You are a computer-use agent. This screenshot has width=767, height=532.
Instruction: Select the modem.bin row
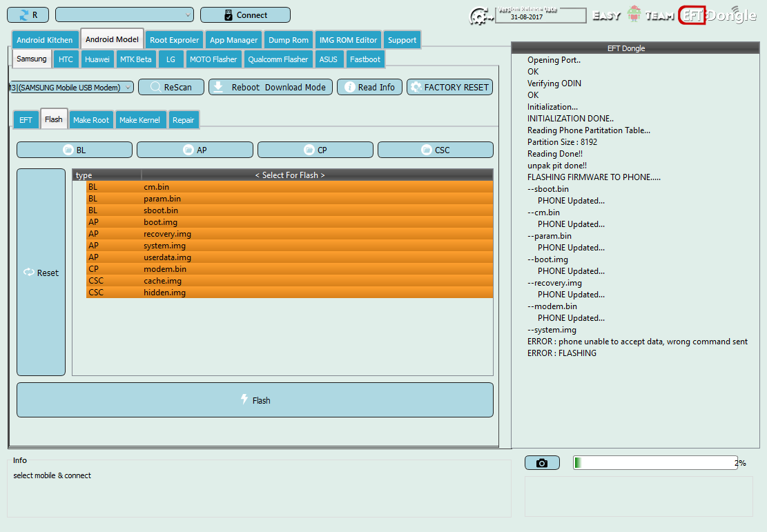tap(289, 269)
